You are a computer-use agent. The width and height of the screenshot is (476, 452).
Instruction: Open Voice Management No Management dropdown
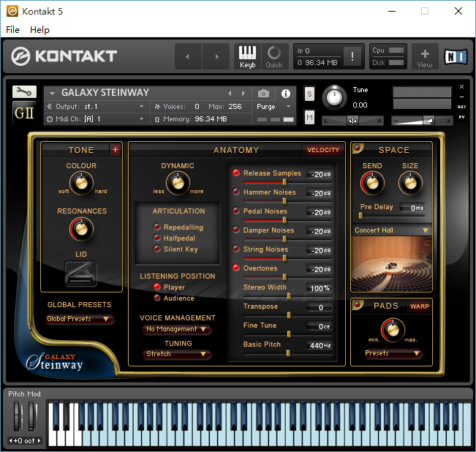point(177,329)
